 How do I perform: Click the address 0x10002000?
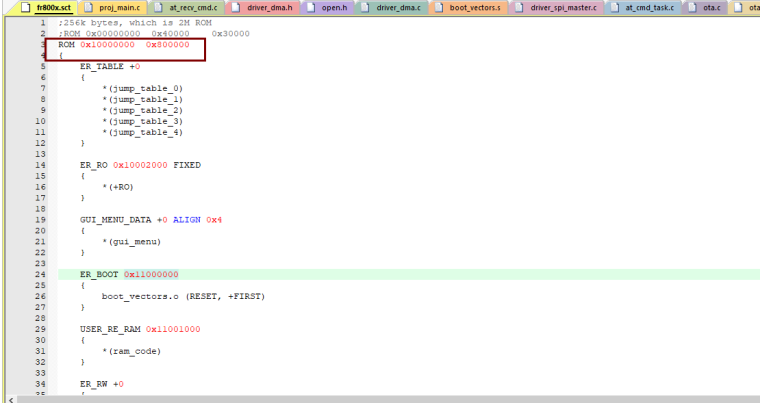coord(140,165)
